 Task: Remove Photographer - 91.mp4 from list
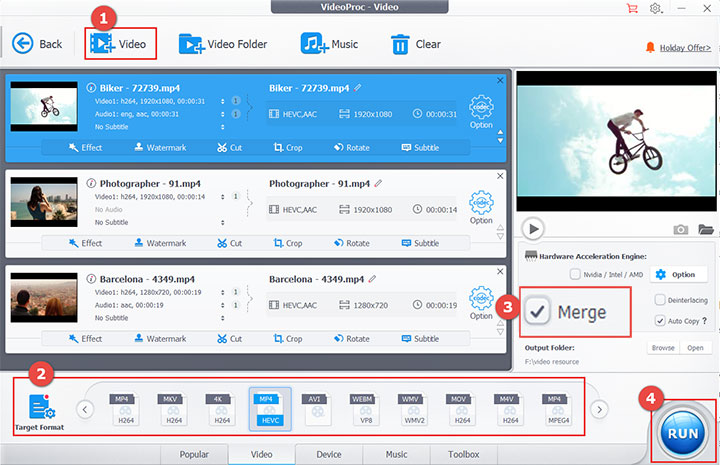pos(500,176)
